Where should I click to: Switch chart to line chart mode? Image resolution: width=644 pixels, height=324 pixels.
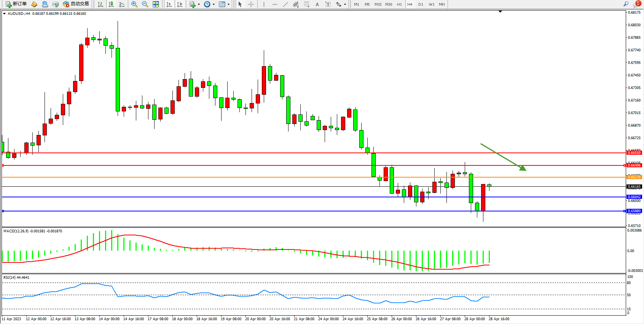click(x=122, y=4)
